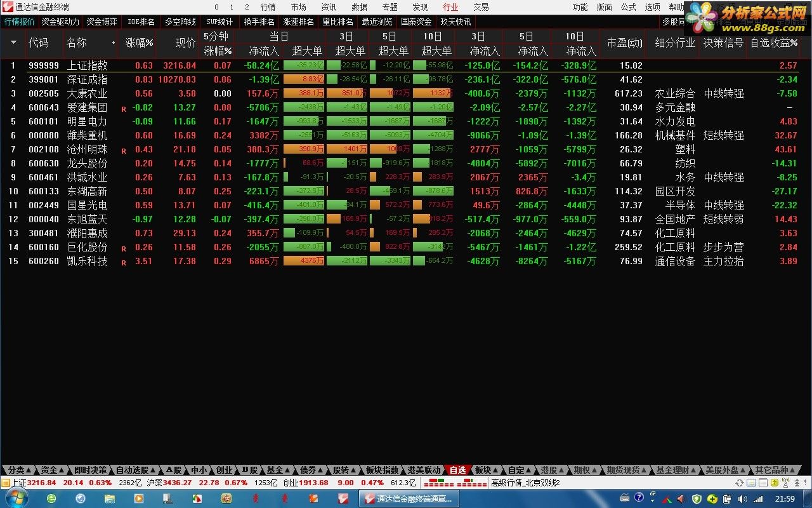812x508 pixels.
Task: Select stock code 600260
Action: (x=44, y=261)
